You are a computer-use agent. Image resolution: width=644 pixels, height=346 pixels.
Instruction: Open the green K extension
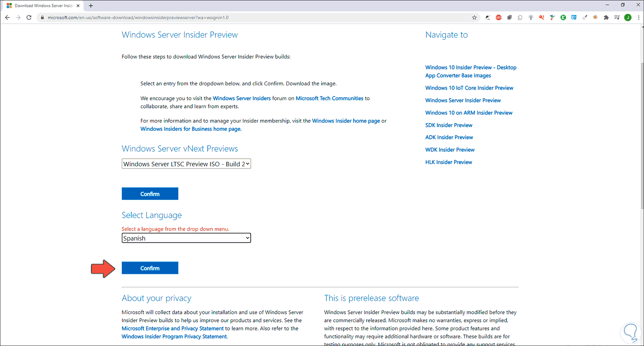pyautogui.click(x=563, y=18)
